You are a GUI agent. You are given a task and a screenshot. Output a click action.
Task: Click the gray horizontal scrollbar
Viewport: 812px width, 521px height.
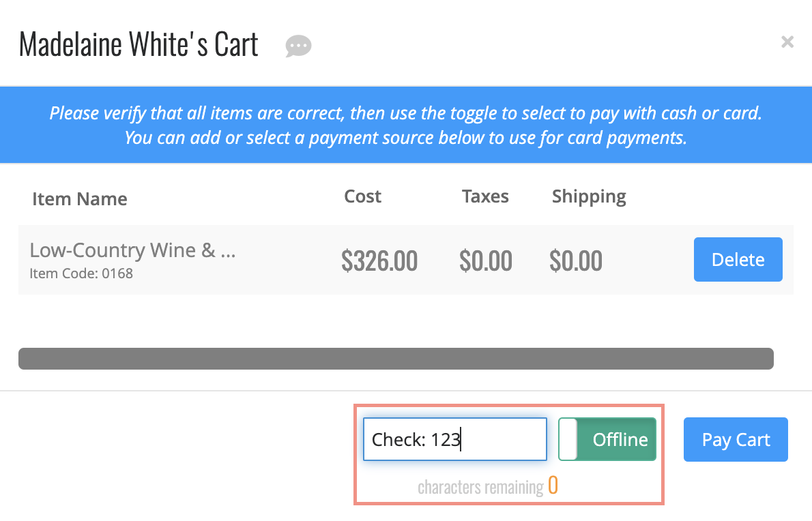tap(396, 359)
